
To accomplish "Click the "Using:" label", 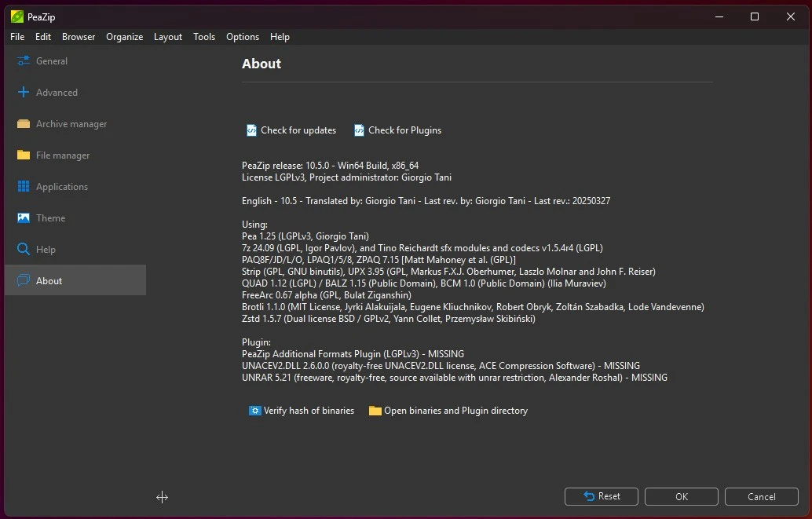I will (x=254, y=225).
